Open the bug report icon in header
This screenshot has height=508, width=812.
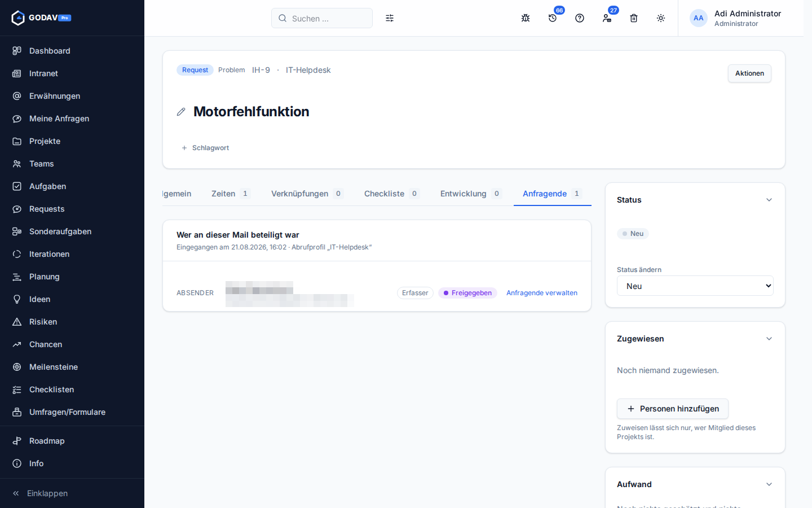tap(526, 18)
